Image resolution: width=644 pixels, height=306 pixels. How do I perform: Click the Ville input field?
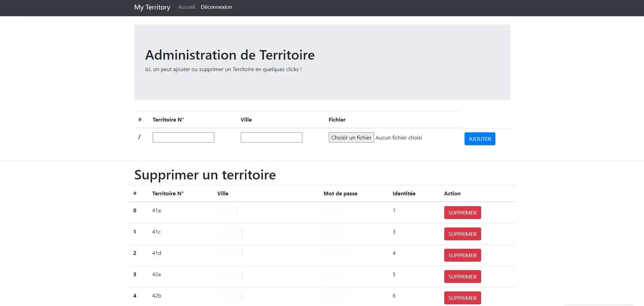pos(271,137)
